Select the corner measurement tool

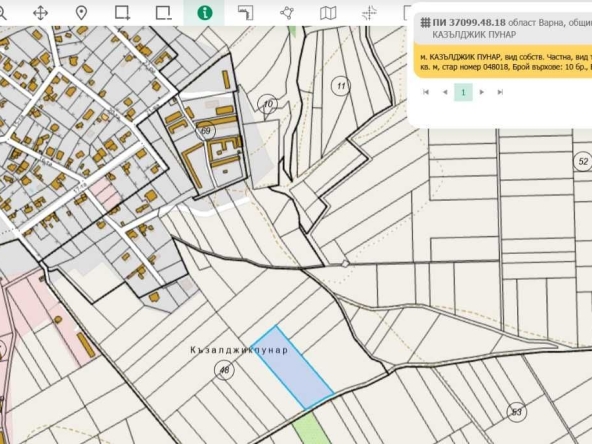pyautogui.click(x=246, y=13)
